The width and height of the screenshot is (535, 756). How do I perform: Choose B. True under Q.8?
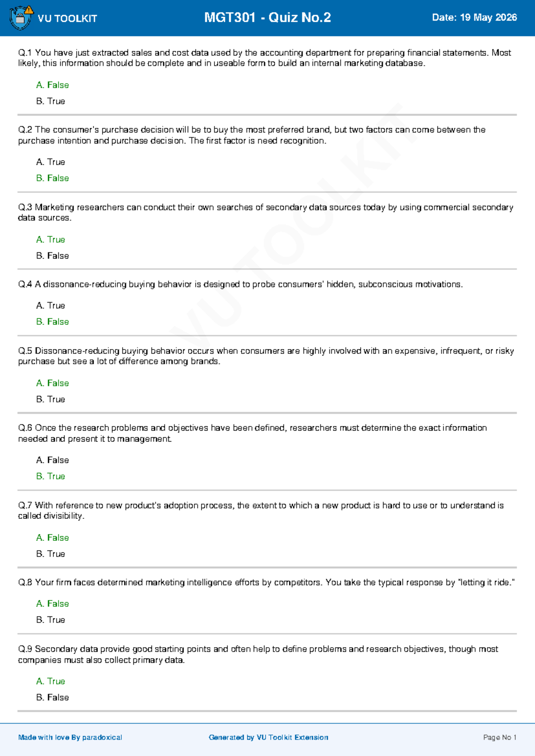[x=51, y=620]
